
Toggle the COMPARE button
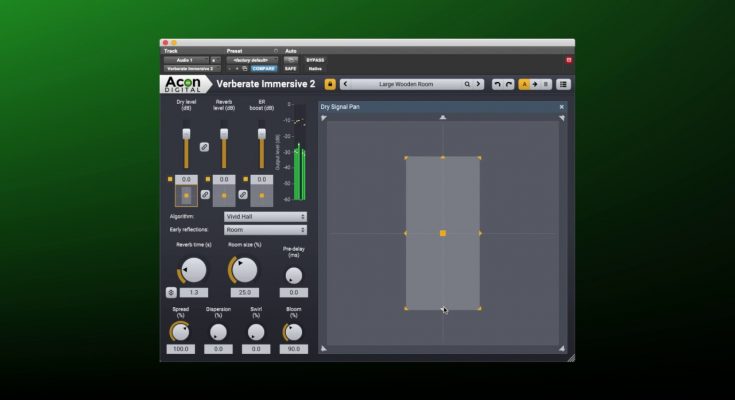[x=264, y=68]
